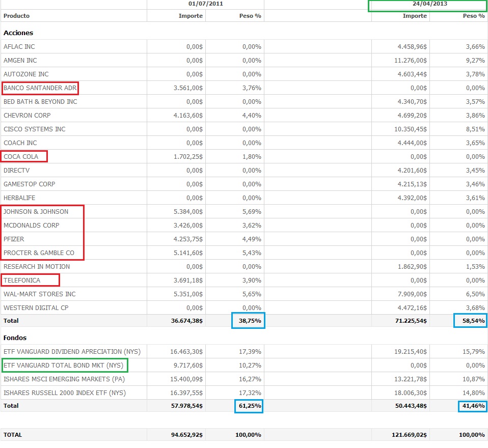Select the 9.717,60$ Total Bond amount
Screen dimensions: 488x448
(x=188, y=365)
